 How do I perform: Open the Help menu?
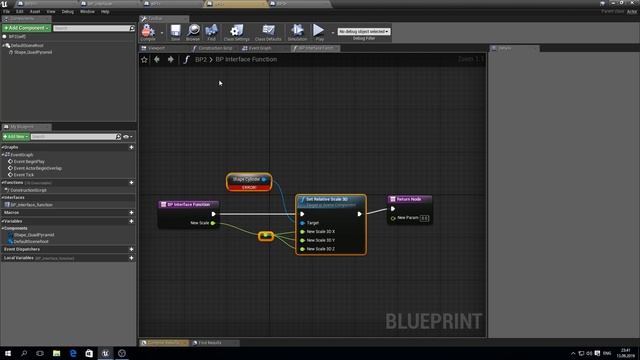(105, 11)
